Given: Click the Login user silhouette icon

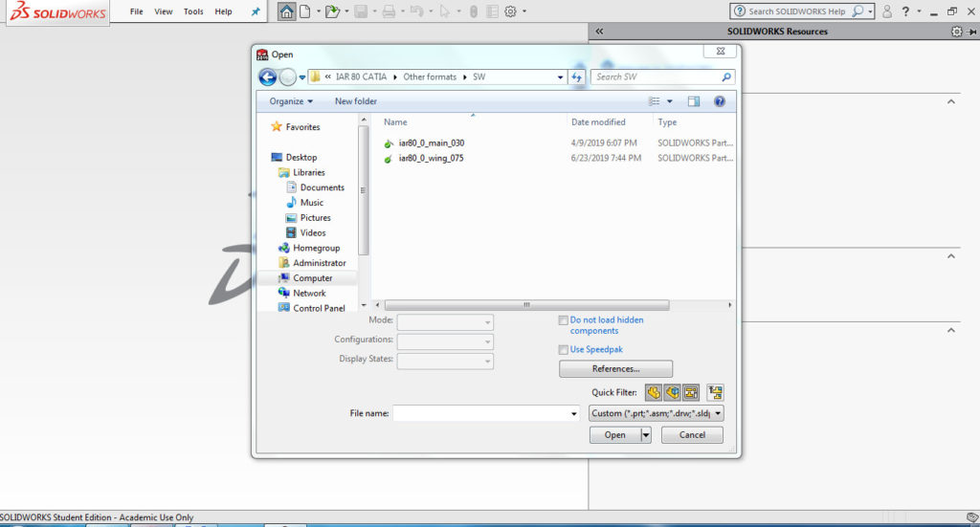Looking at the screenshot, I should (x=887, y=11).
